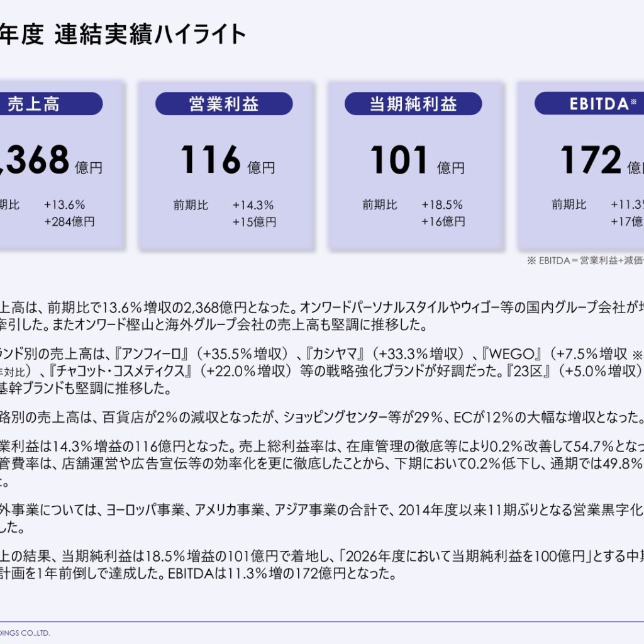Click the ※ EBITDA footnote definition
644x644 pixels.
point(586,260)
